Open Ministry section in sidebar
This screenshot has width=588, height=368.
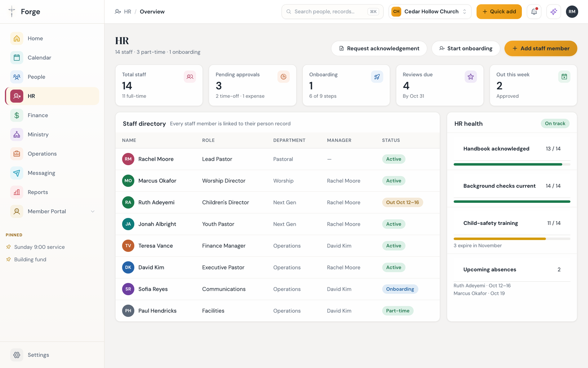click(x=52, y=135)
